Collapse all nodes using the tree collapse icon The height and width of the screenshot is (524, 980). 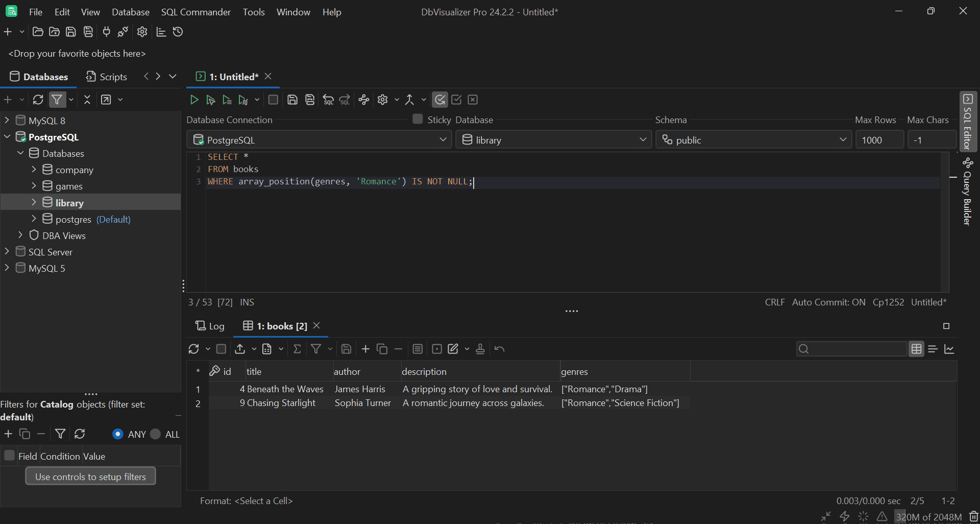point(87,100)
